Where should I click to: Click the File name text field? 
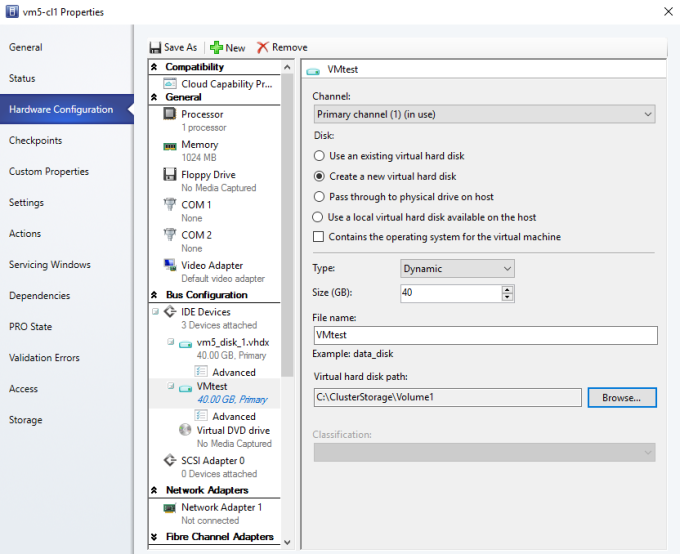pos(484,336)
